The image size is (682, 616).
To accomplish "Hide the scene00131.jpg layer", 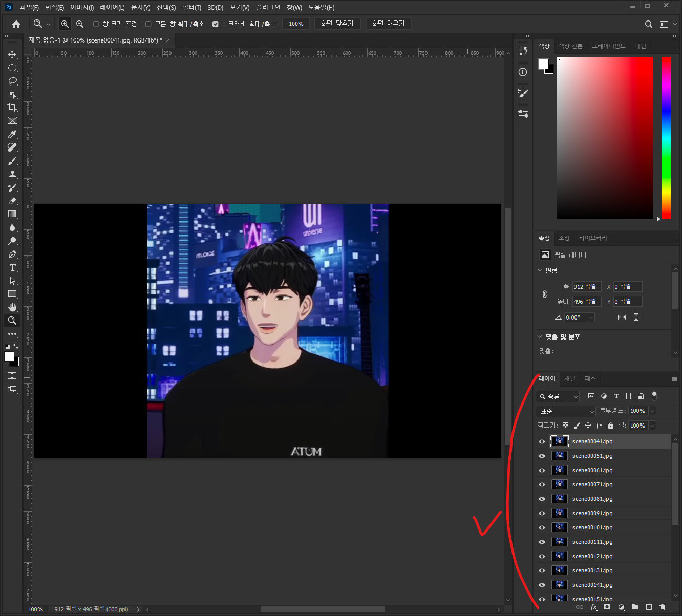I will coord(542,570).
